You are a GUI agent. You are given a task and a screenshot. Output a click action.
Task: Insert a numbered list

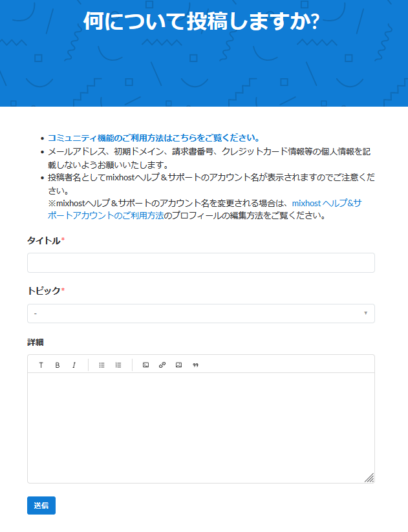(118, 365)
